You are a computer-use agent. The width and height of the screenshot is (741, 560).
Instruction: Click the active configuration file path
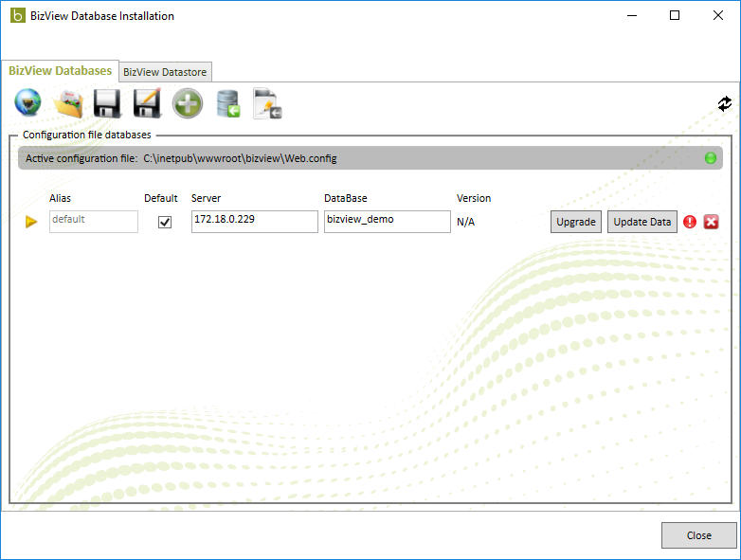tap(240, 158)
